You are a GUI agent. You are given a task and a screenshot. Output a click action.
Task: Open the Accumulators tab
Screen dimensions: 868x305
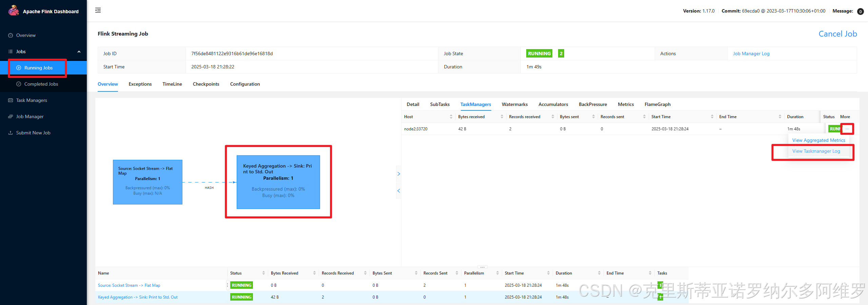pos(553,104)
